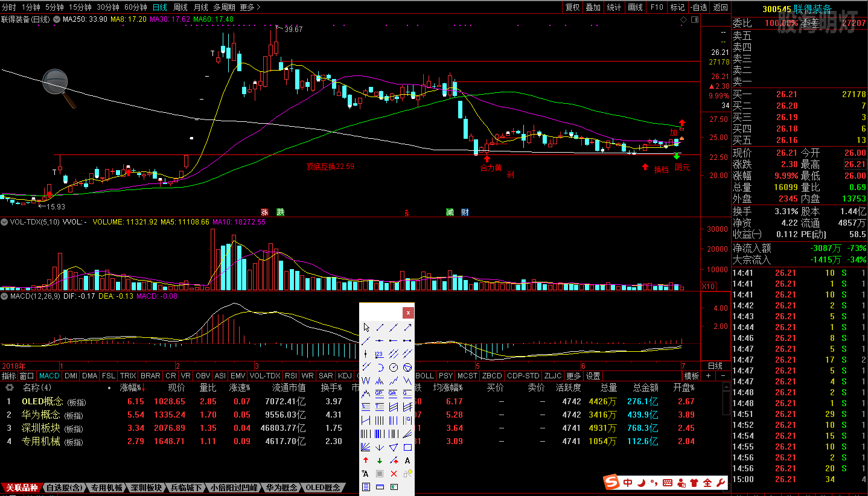Image resolution: width=868 pixels, height=496 pixels.
Task: Place a green down arrow marker
Action: (380, 460)
